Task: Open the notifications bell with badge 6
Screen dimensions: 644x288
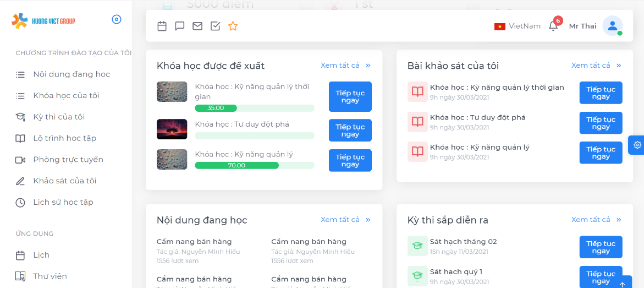Action: coord(554,25)
